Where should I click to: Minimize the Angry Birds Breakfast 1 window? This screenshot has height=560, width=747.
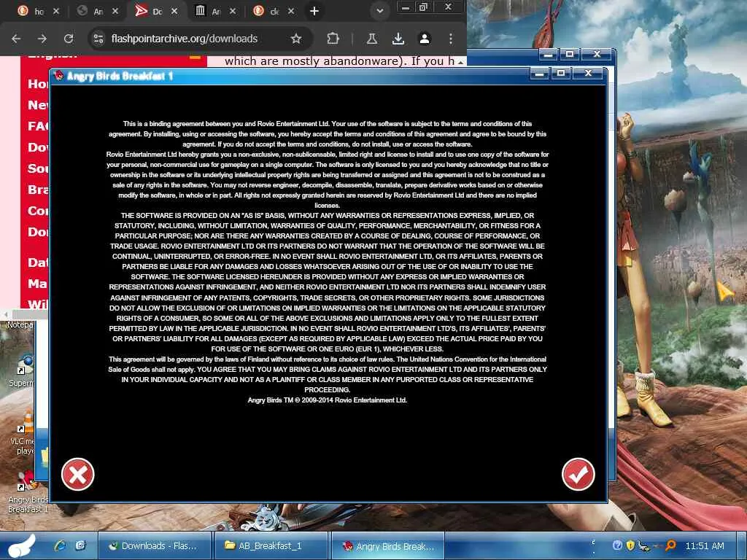click(x=539, y=74)
